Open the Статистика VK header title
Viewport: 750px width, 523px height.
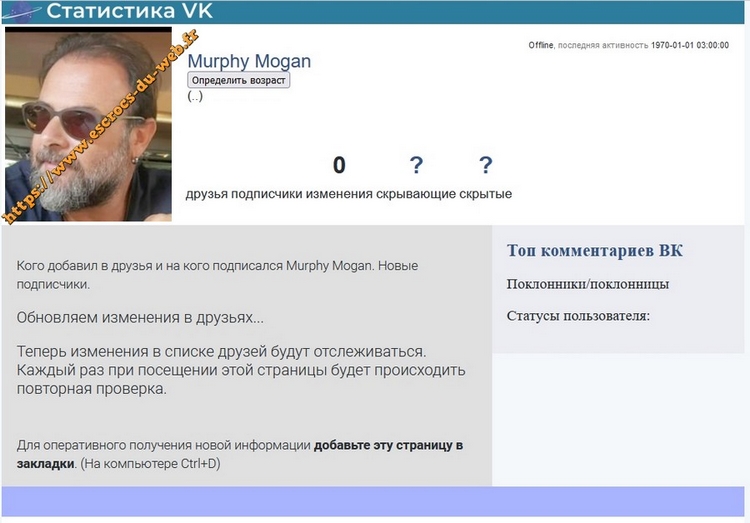pyautogui.click(x=129, y=11)
